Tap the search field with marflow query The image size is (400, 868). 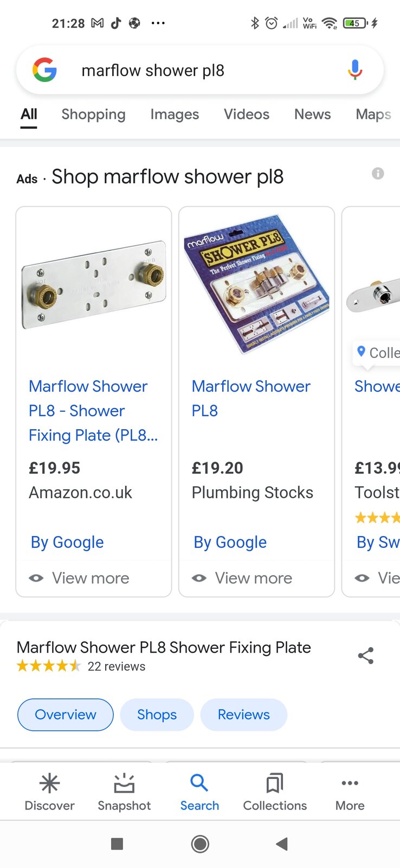(x=206, y=71)
